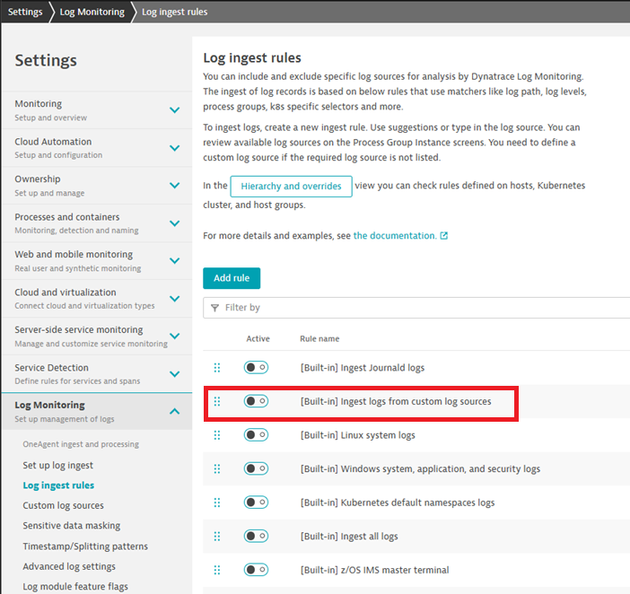Toggle the Linux system logs rule
The image size is (630, 594).
tap(256, 435)
